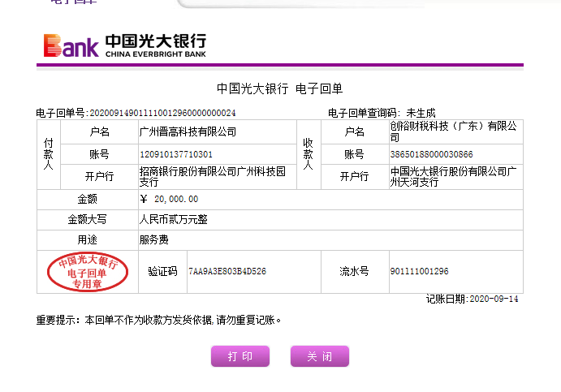
Task: Click the 重要提示 notice text
Action: click(x=158, y=320)
